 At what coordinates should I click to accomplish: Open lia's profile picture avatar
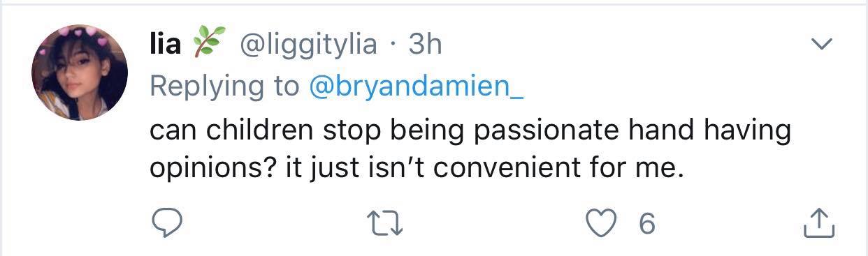pos(80,73)
